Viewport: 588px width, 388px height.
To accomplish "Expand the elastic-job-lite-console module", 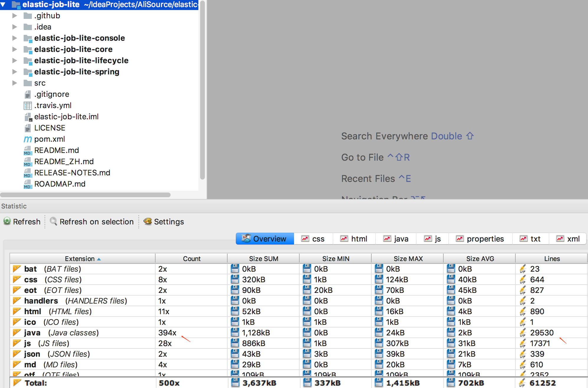I will pos(14,38).
